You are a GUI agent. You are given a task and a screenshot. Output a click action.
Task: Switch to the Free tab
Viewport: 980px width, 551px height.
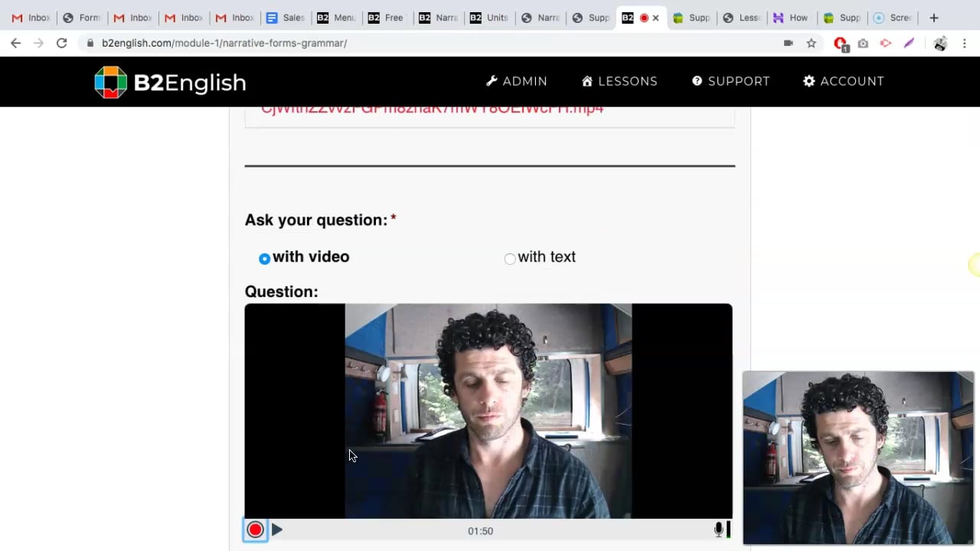(x=386, y=18)
